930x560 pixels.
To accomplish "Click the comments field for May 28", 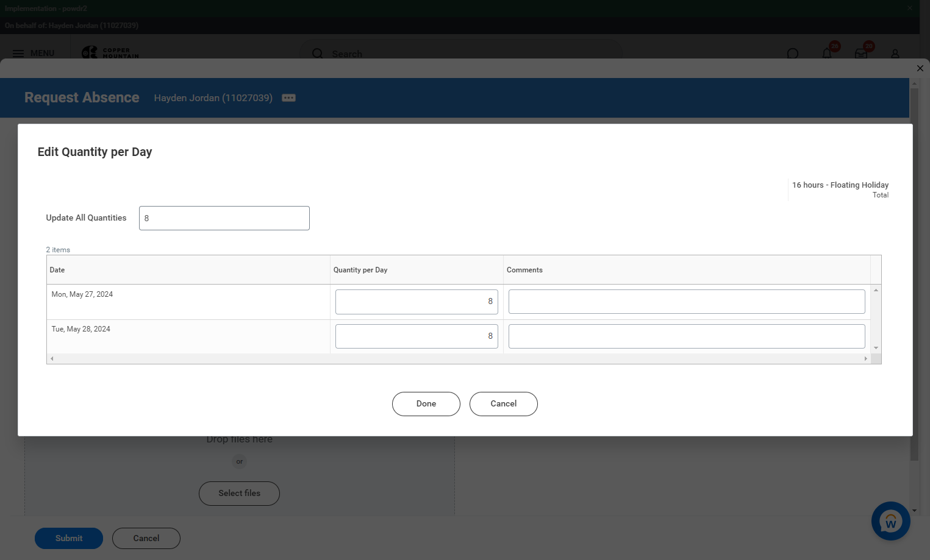I will 687,336.
